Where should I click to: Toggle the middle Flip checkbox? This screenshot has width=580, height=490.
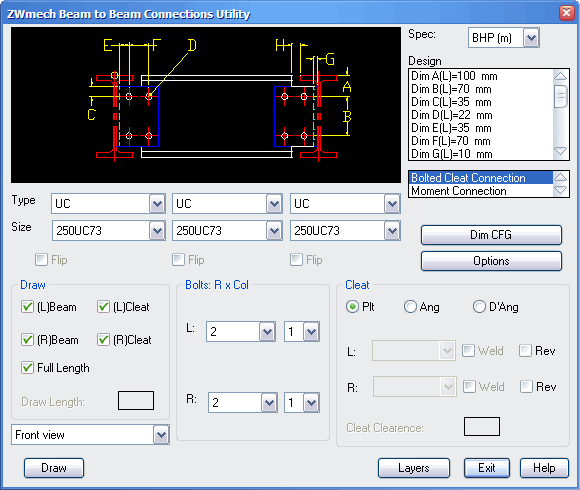coord(178,260)
